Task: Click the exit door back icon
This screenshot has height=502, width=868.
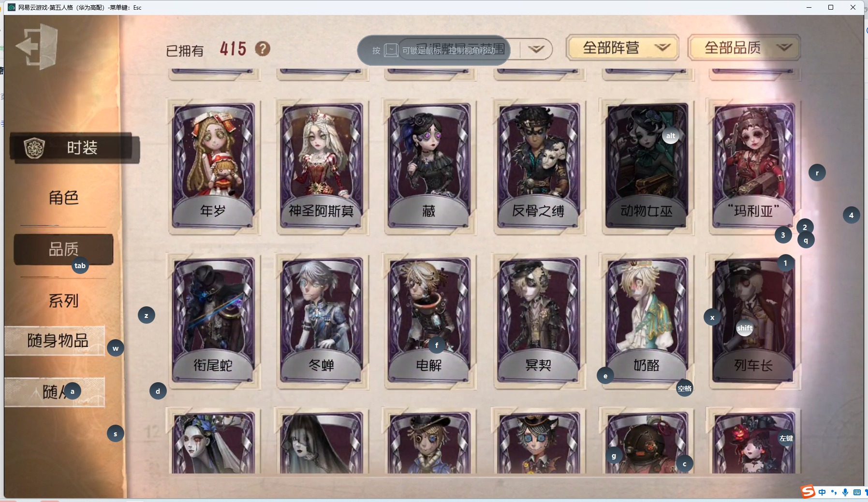Action: click(x=38, y=47)
